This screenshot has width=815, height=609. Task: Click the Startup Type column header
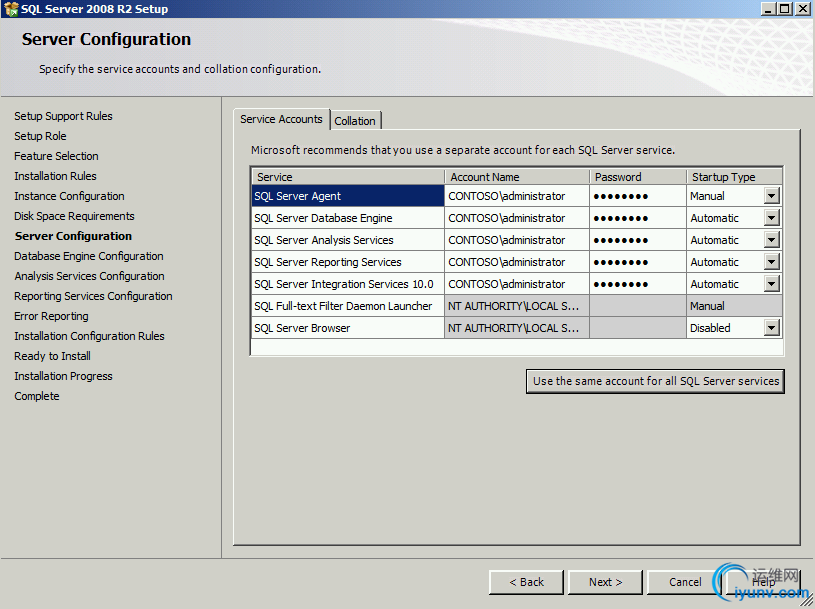point(734,177)
